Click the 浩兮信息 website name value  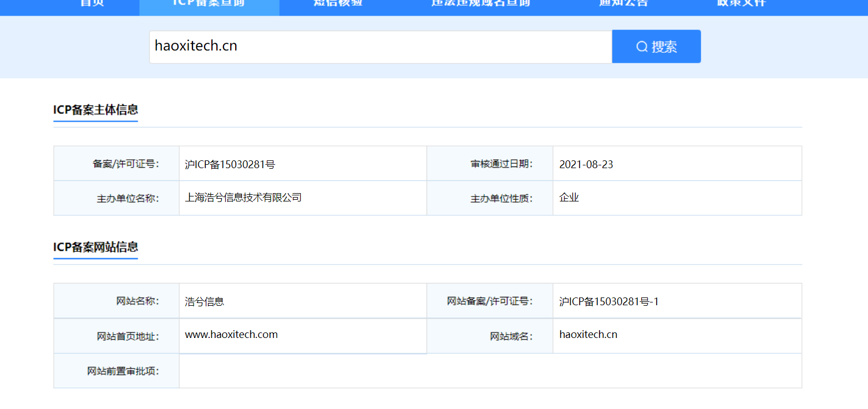[x=205, y=302]
